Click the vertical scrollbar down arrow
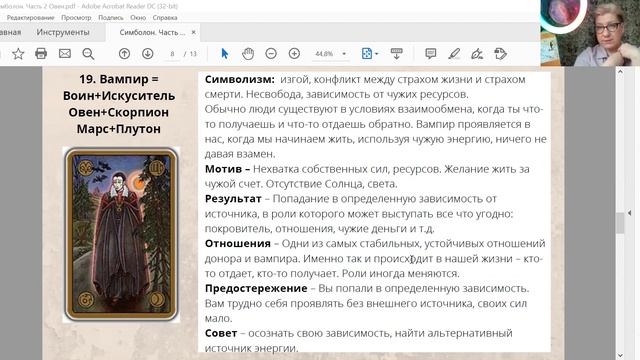640x360 pixels. [x=620, y=355]
